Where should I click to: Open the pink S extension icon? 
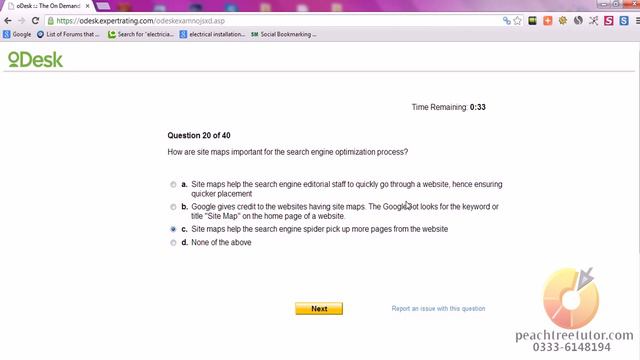pyautogui.click(x=609, y=21)
